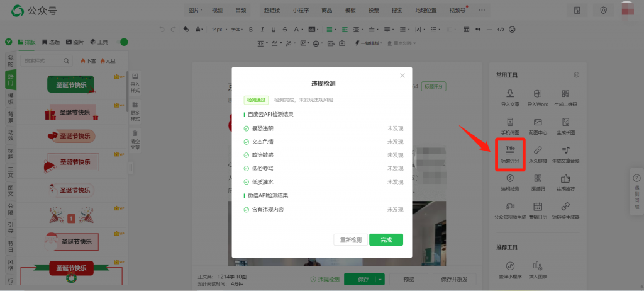
Task: Open the 渠道码 channel code tool
Action: point(538,183)
